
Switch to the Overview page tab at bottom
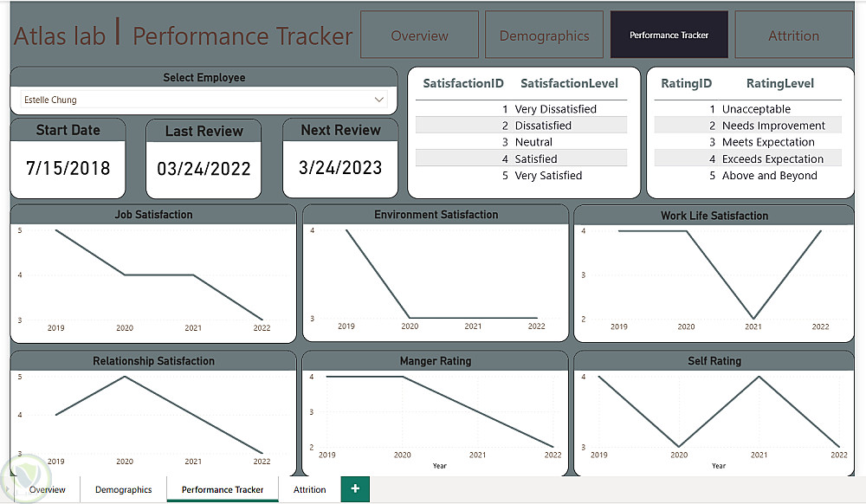47,489
